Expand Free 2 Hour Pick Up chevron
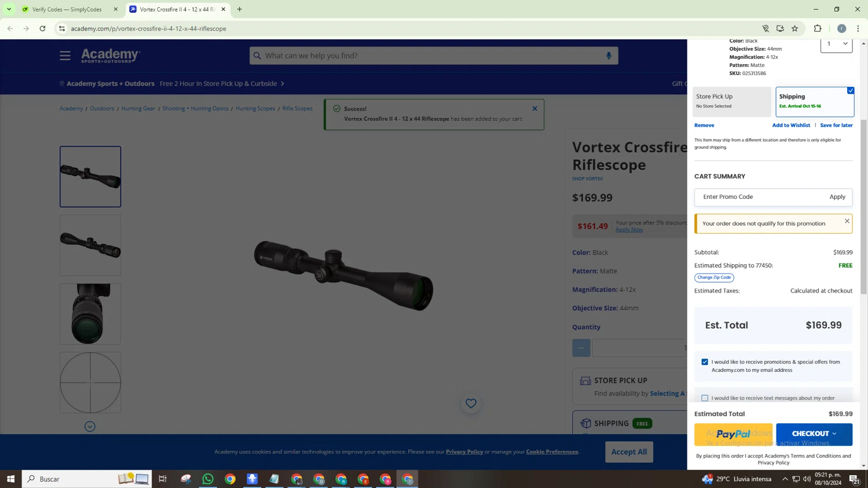This screenshot has width=868, height=488. 282,84
